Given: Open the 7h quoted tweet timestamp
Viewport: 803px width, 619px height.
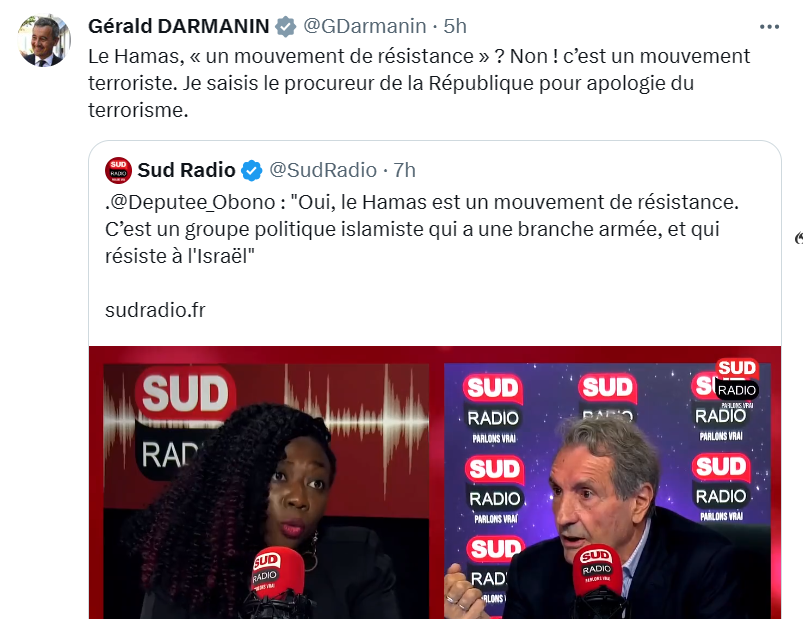Looking at the screenshot, I should pyautogui.click(x=405, y=170).
